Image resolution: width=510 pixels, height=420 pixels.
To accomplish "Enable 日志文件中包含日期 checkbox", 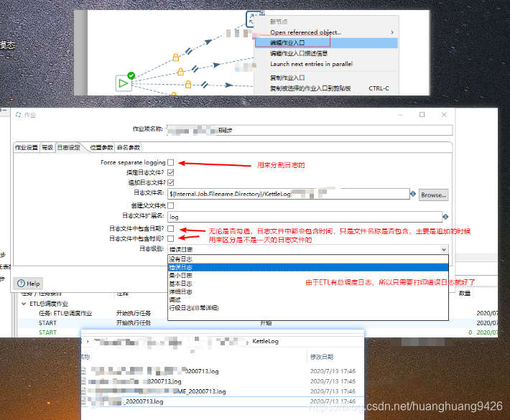I will (x=171, y=228).
